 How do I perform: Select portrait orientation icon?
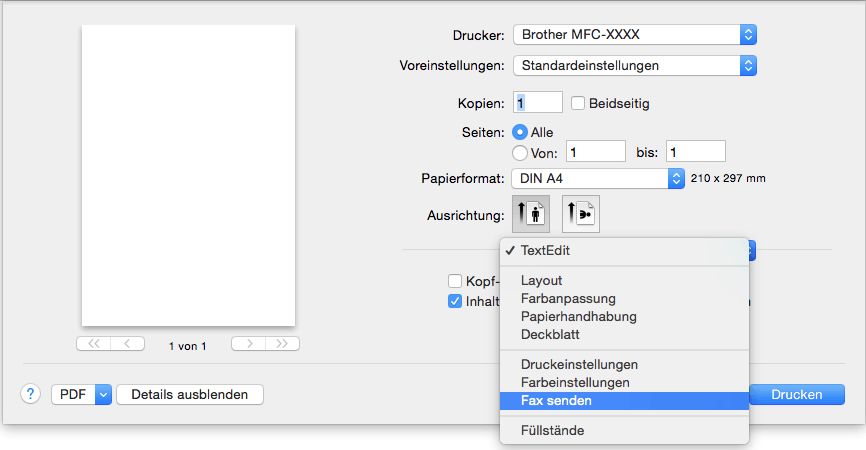pyautogui.click(x=531, y=214)
